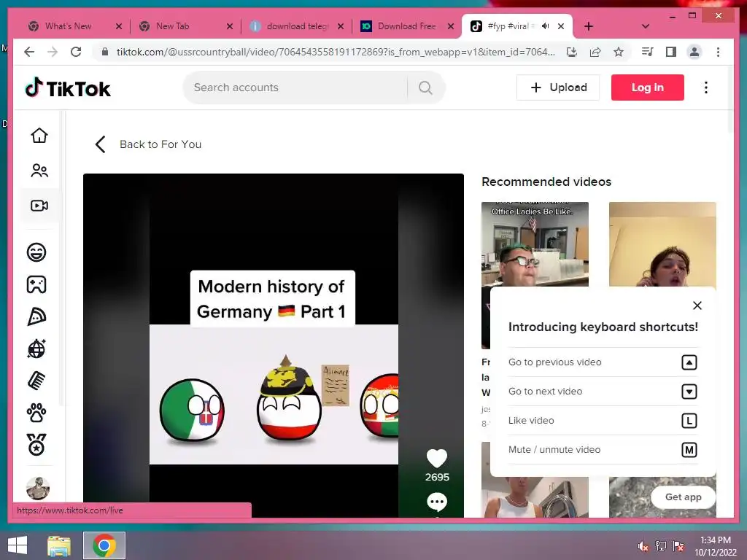The width and height of the screenshot is (747, 560).
Task: Open comments with the speech bubble icon
Action: point(437,502)
